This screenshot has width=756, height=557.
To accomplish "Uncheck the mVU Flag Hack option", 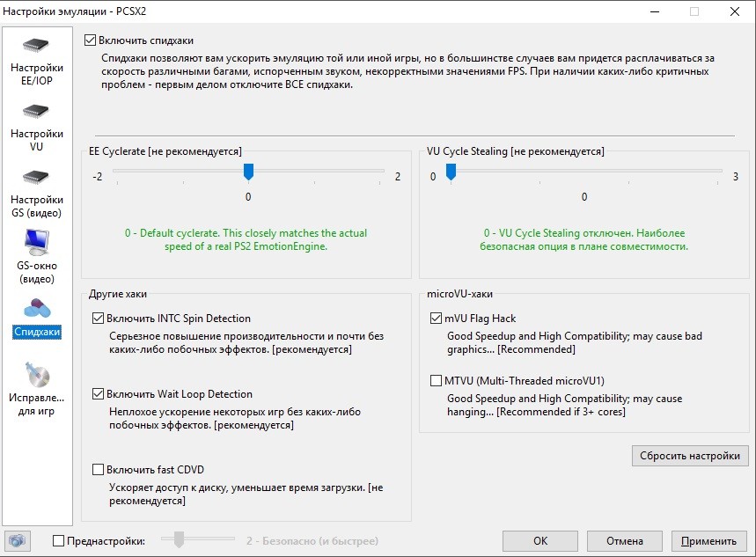I will pos(436,319).
